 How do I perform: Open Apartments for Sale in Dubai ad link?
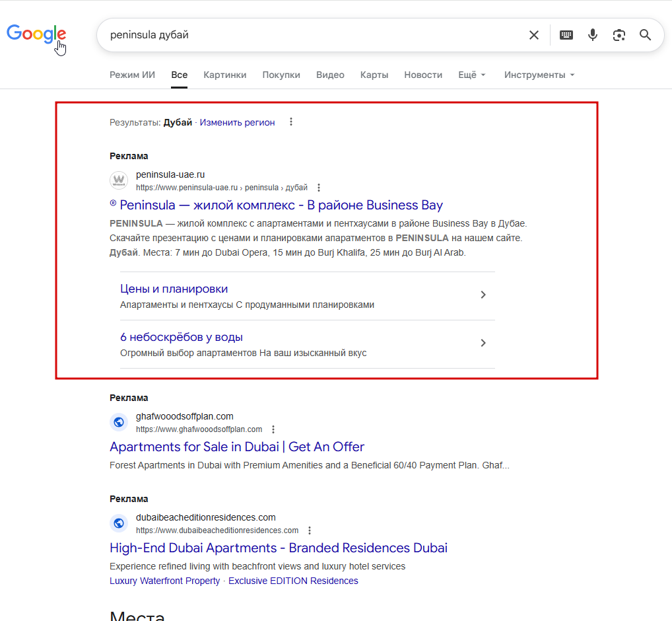coord(237,447)
